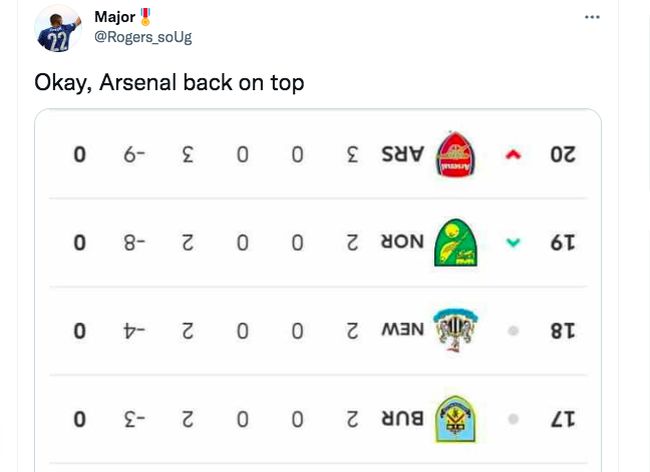This screenshot has width=650, height=472.
Task: Click the Arsenal club crest
Action: pyautogui.click(x=455, y=155)
